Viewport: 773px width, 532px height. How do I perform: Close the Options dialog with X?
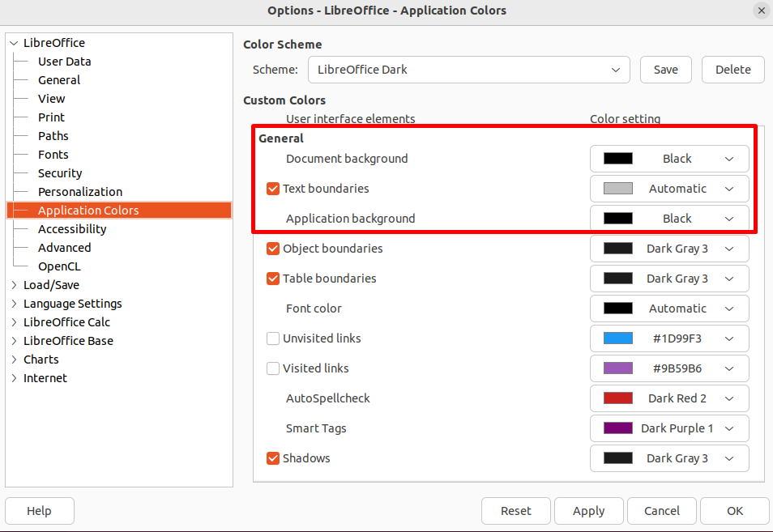[761, 11]
